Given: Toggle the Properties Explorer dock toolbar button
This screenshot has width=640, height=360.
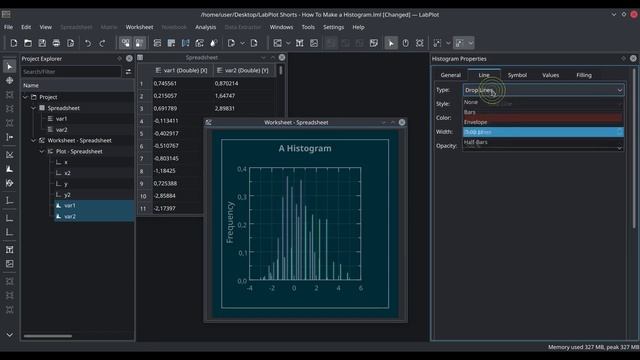Looking at the screenshot, I should click(x=140, y=43).
